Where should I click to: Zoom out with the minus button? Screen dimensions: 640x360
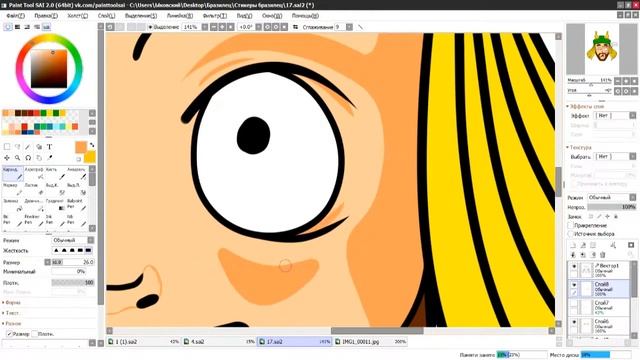pyautogui.click(x=213, y=27)
